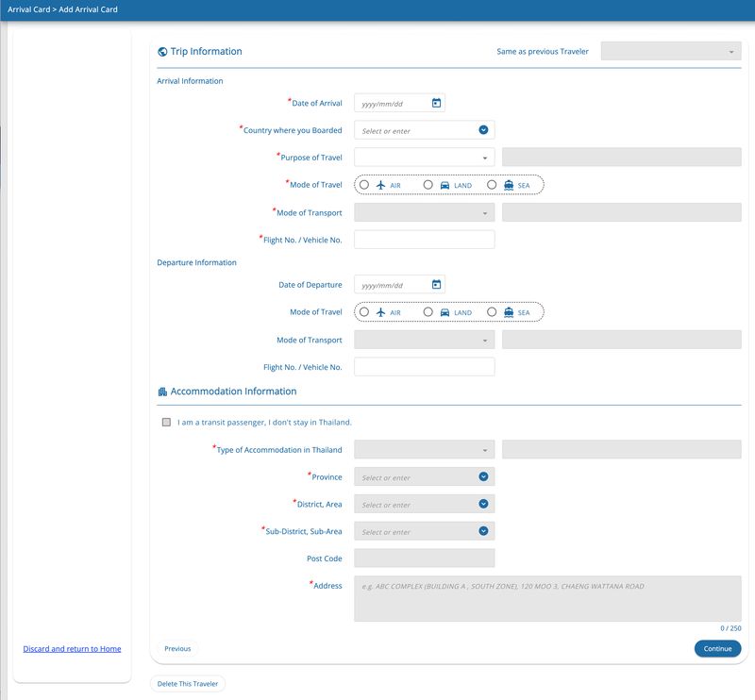Expand the Purpose of Travel dropdown
The width and height of the screenshot is (755, 700).
424,158
